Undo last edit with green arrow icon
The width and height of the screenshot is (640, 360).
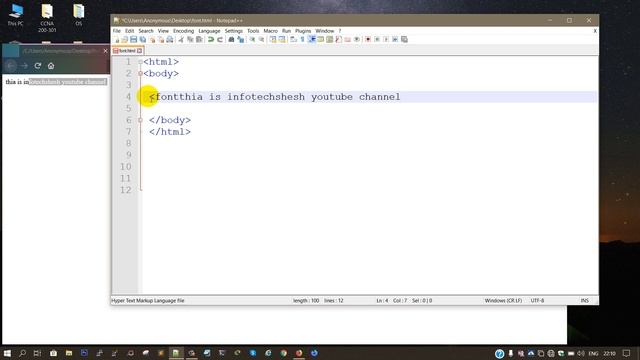click(x=211, y=40)
